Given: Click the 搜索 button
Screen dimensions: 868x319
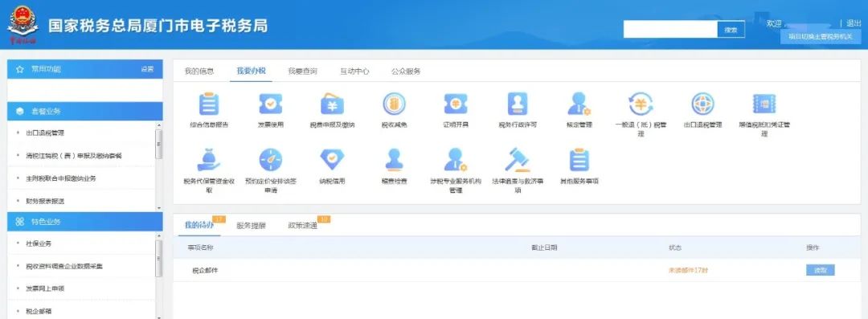Looking at the screenshot, I should click(731, 30).
